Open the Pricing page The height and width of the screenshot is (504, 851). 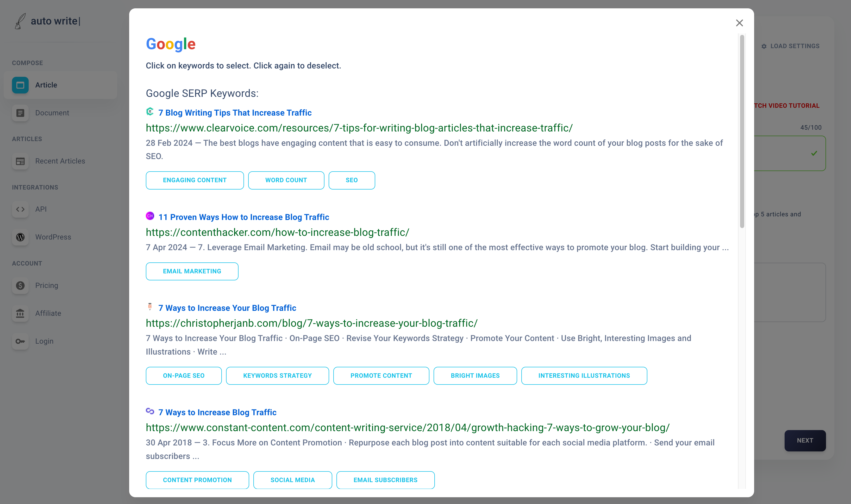(x=60, y=286)
